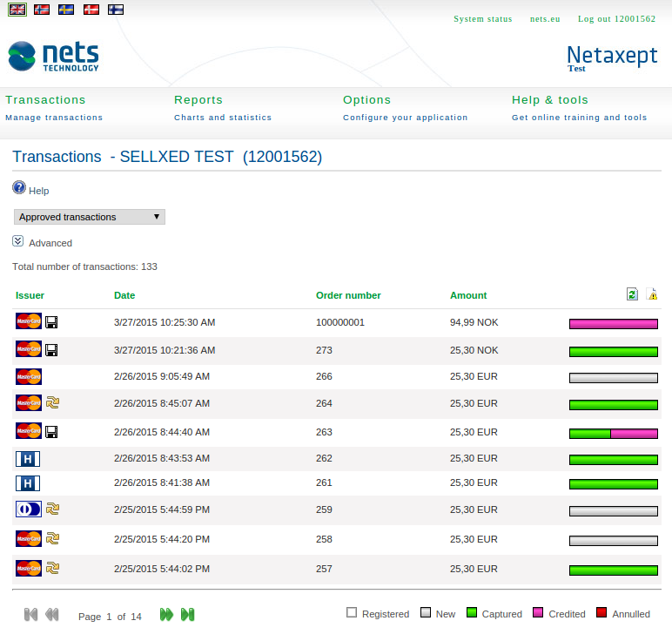
Task: Click date 3/27/2015 10:21:36 AM
Action: 165,350
